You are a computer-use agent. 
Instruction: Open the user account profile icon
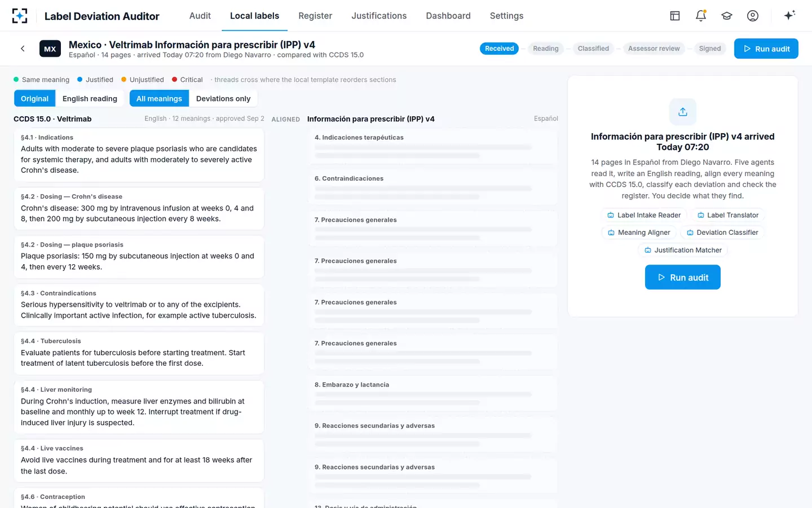tap(753, 16)
